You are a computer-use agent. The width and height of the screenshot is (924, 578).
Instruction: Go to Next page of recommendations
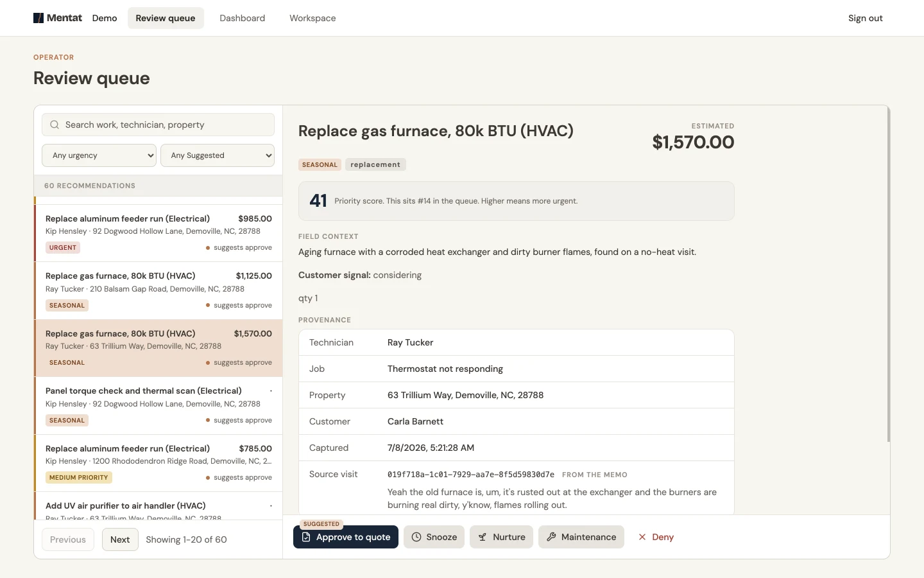[x=120, y=539]
